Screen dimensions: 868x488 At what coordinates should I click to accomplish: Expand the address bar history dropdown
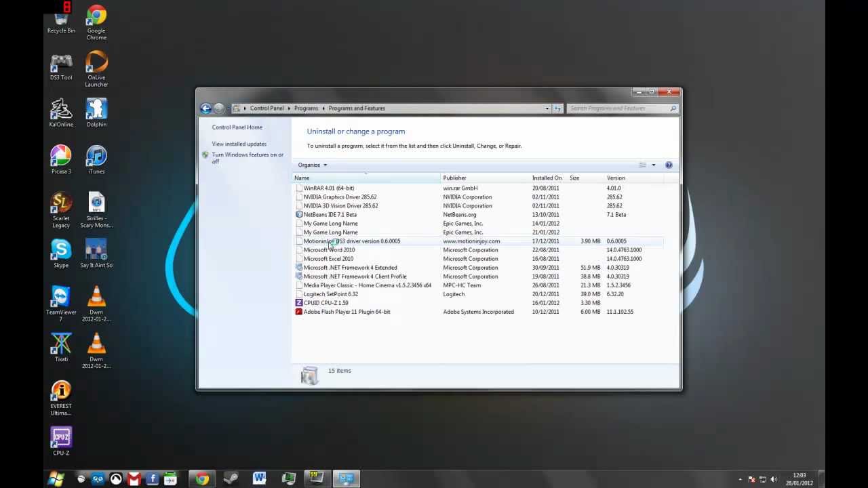[547, 108]
